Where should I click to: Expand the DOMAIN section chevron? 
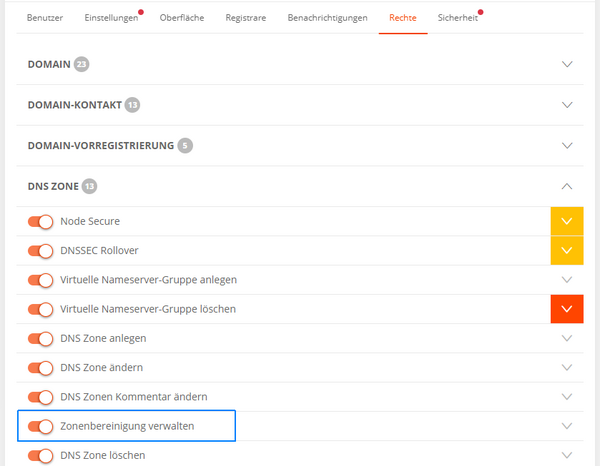(x=567, y=64)
